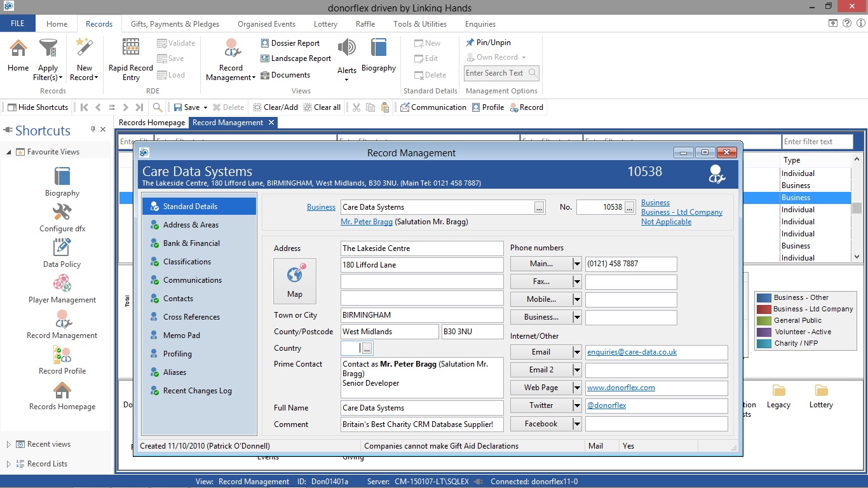This screenshot has height=488, width=868.
Task: Click the Country lookup ellipsis button
Action: click(x=367, y=348)
